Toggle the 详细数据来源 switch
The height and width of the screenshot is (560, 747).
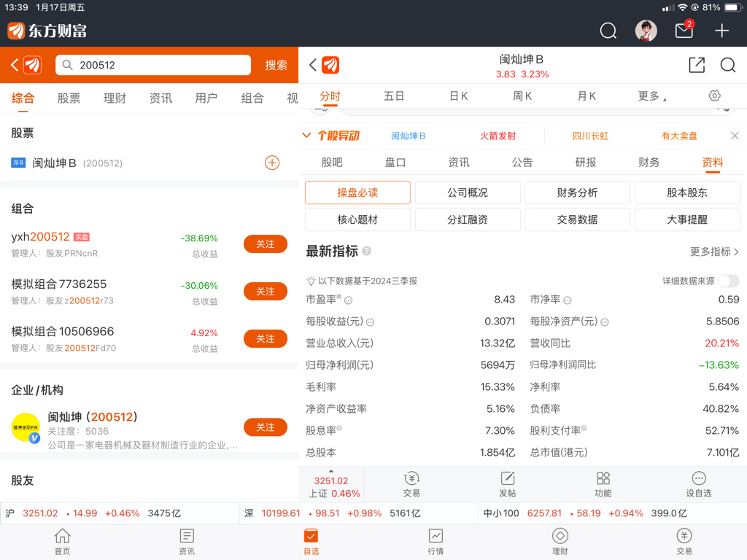pos(729,281)
